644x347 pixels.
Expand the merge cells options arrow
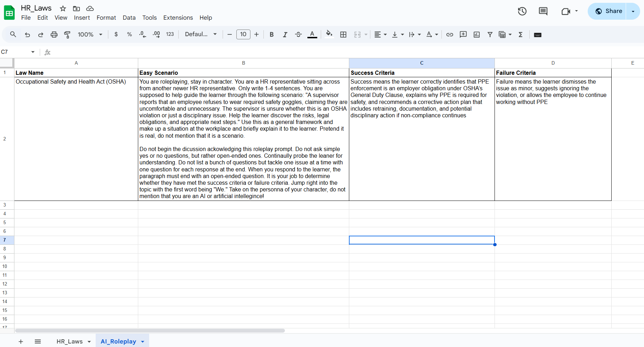tap(366, 34)
